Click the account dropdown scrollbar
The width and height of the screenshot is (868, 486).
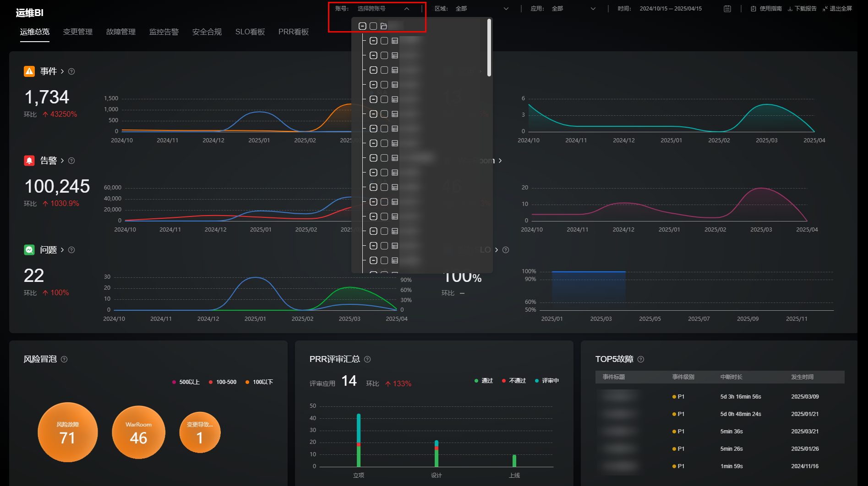(489, 48)
